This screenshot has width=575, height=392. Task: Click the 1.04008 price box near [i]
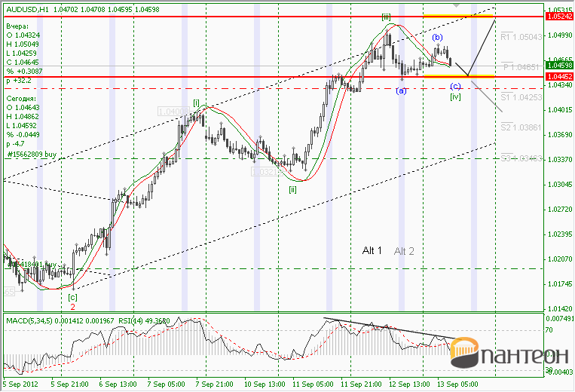click(173, 111)
